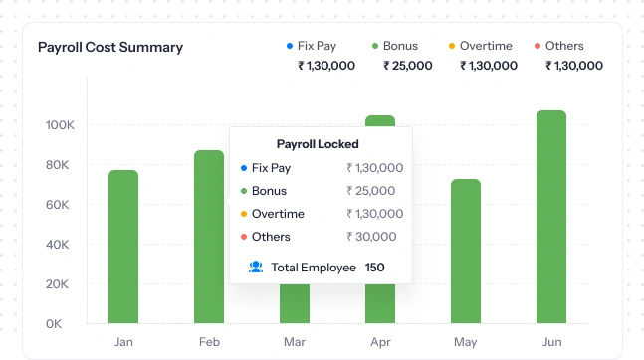644x360 pixels.
Task: Click the Others row in the tooltip
Action: click(x=319, y=237)
